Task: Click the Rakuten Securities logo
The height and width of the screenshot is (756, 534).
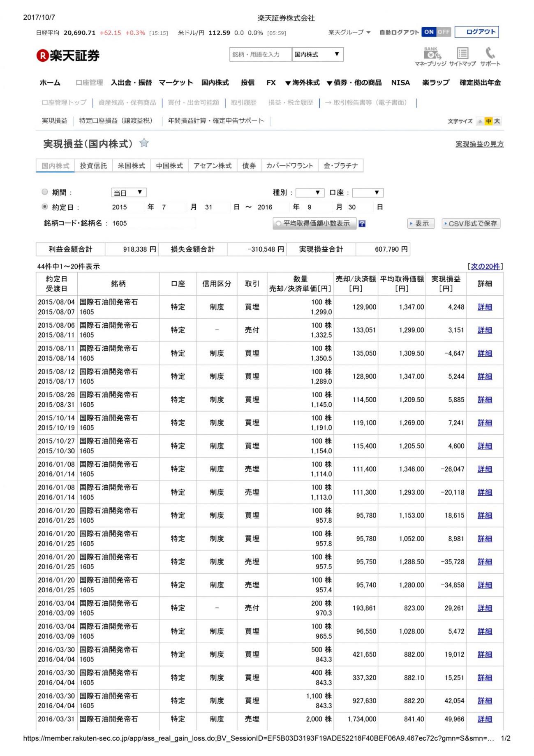Action: [68, 56]
